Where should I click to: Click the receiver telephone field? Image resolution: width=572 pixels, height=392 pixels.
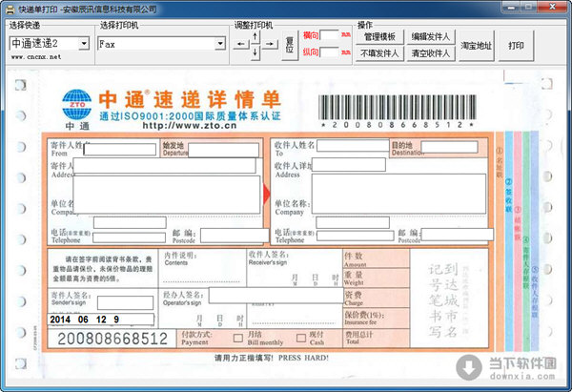(356, 236)
